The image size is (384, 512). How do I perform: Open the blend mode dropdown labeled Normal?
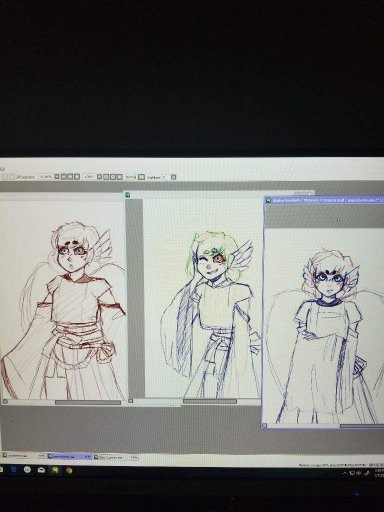click(x=131, y=177)
